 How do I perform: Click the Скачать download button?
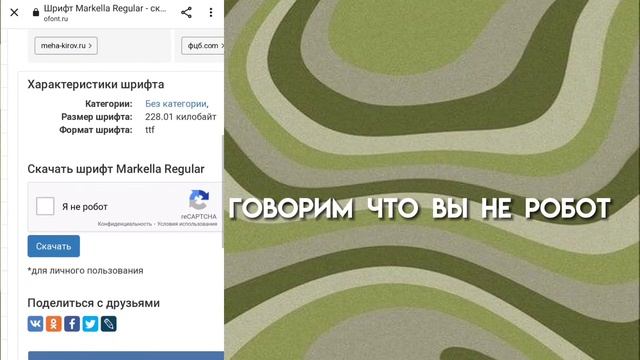click(53, 246)
